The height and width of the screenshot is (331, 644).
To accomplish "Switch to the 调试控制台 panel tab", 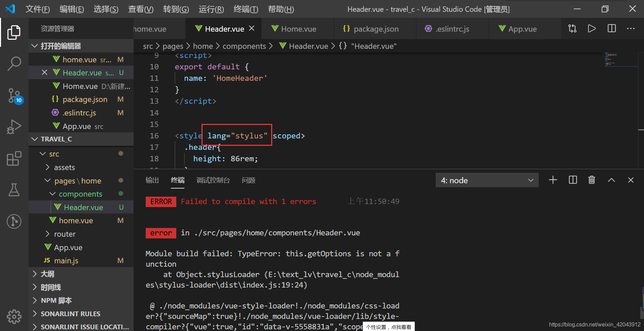I will (x=213, y=180).
